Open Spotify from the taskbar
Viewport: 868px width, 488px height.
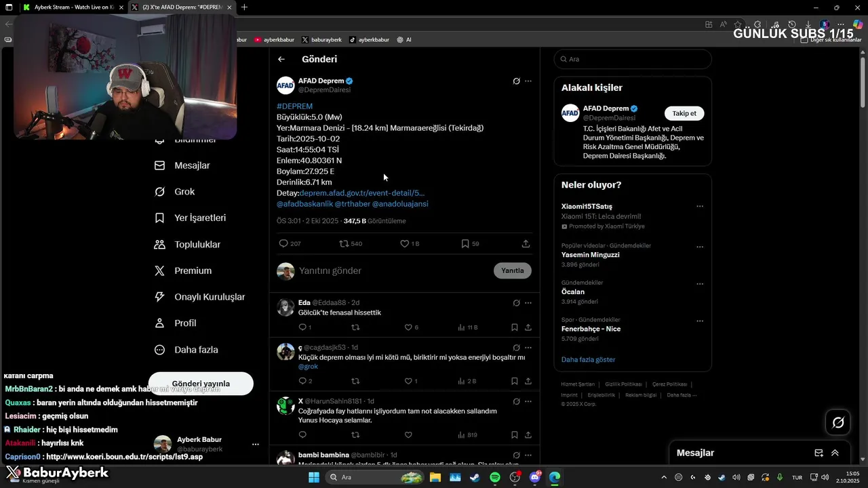click(x=495, y=477)
